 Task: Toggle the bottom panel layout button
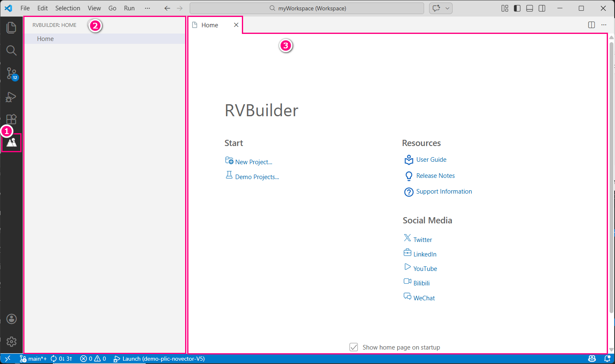click(529, 8)
